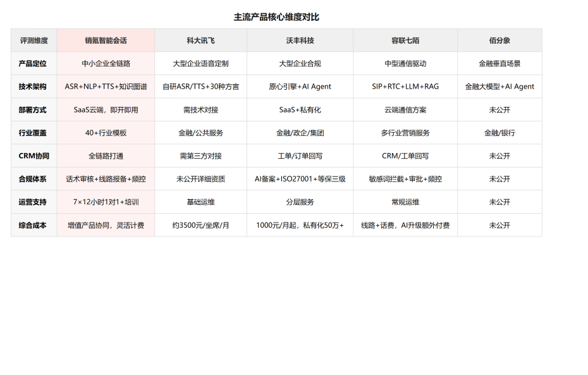
Task: Click the cell 约3500元/坐席/月
Action: click(200, 225)
